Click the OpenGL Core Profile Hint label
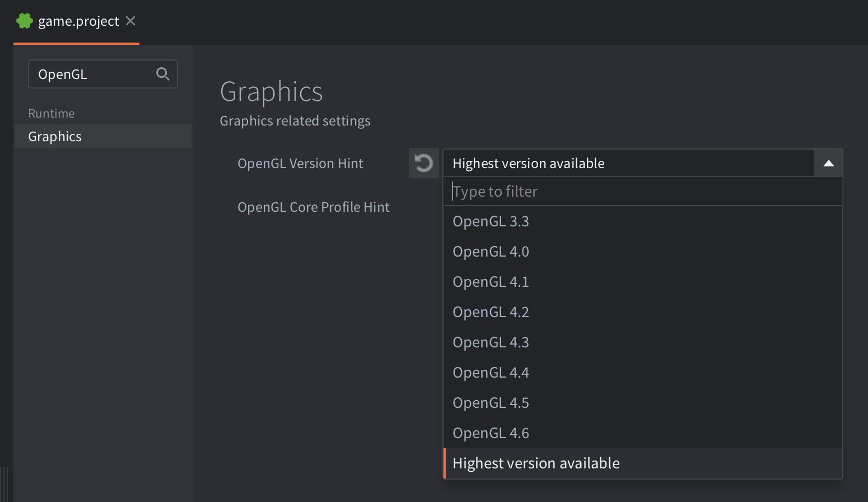This screenshot has width=868, height=502. 313,207
